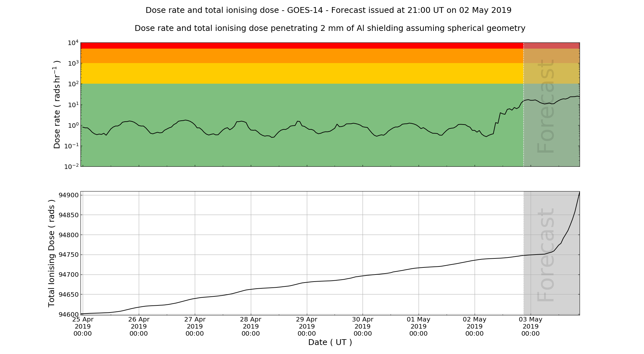This screenshot has height=354, width=644.
Task: Click the yellow band in dose rate plot
Action: (302, 73)
